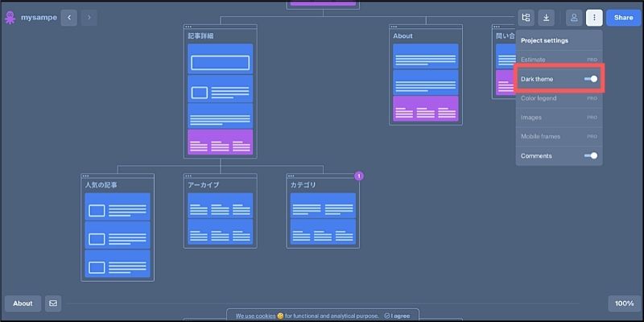Open the We use cookies link
644x322 pixels.
(x=255, y=316)
